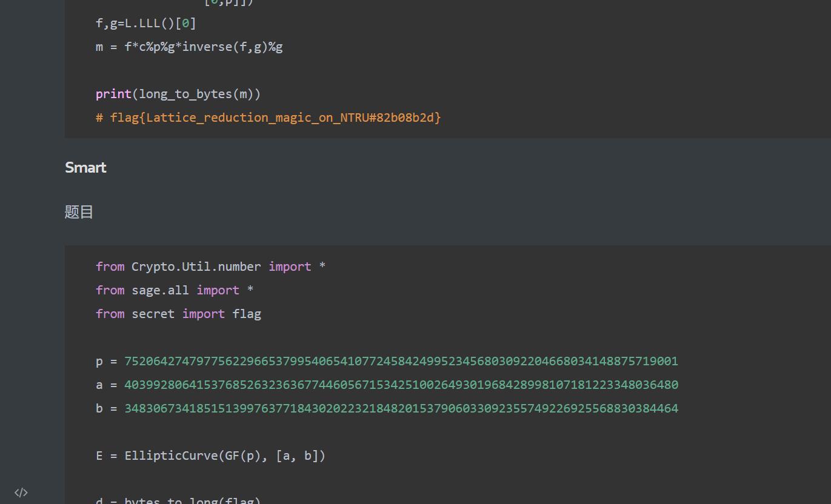This screenshot has height=504, width=831.
Task: Click the Smart section heading
Action: (85, 167)
